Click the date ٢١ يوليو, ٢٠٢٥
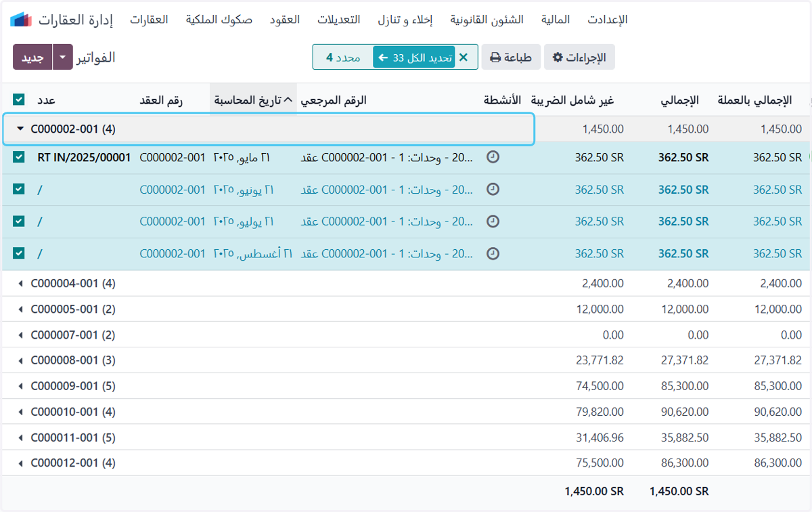 244,221
